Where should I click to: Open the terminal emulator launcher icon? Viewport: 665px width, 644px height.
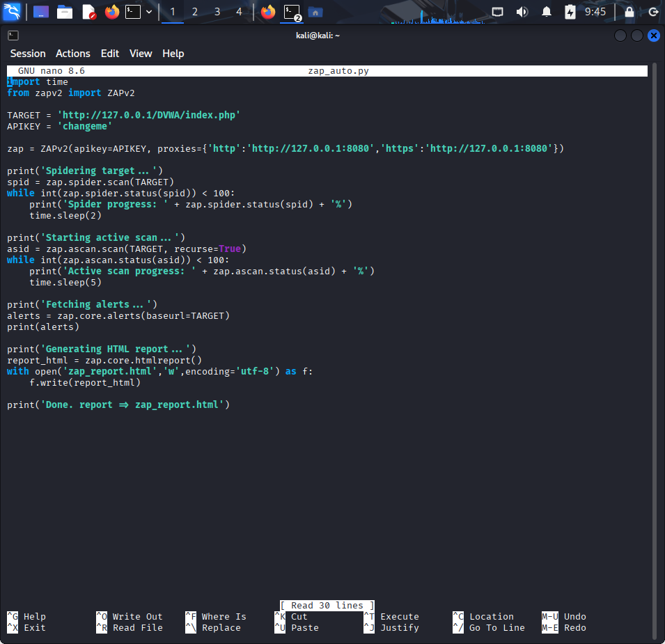pyautogui.click(x=133, y=12)
